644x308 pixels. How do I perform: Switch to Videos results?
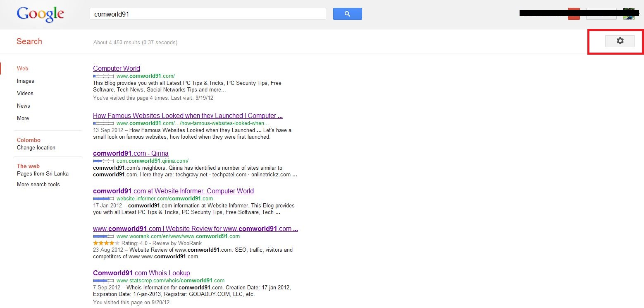[x=25, y=93]
